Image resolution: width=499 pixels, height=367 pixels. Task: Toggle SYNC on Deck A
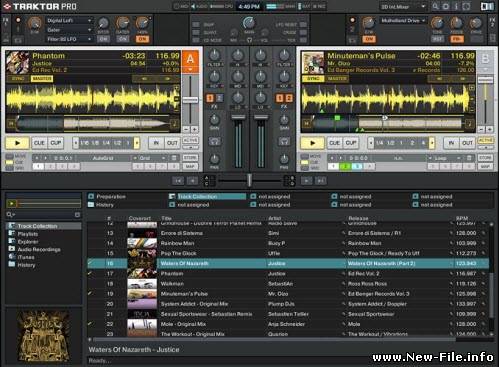click(x=18, y=79)
